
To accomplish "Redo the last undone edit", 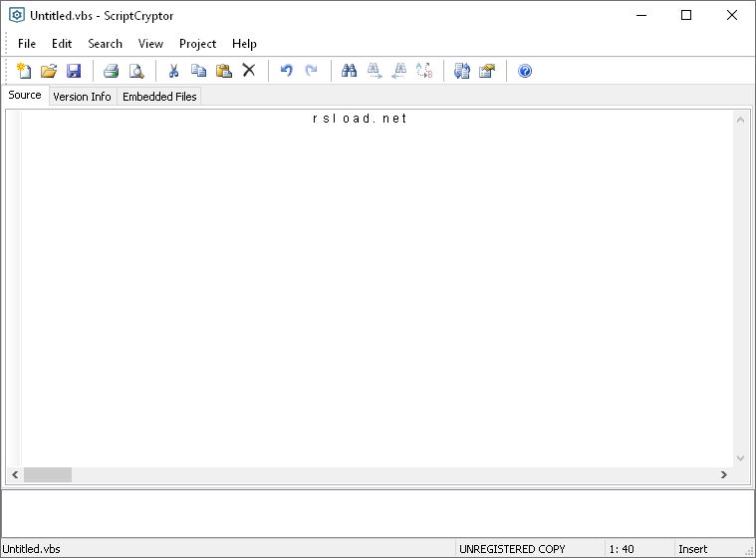I will tap(312, 71).
